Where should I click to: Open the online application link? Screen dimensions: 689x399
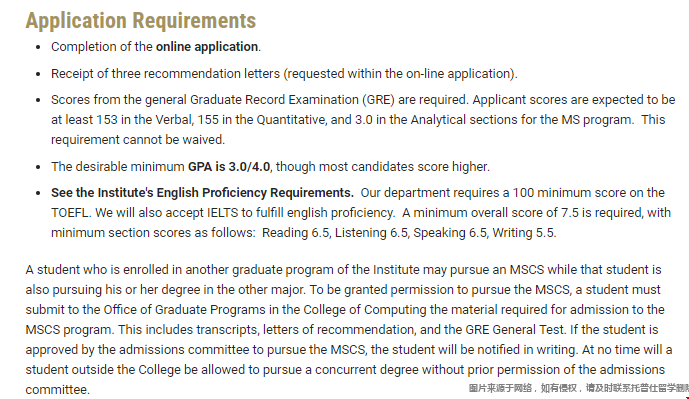[x=207, y=47]
